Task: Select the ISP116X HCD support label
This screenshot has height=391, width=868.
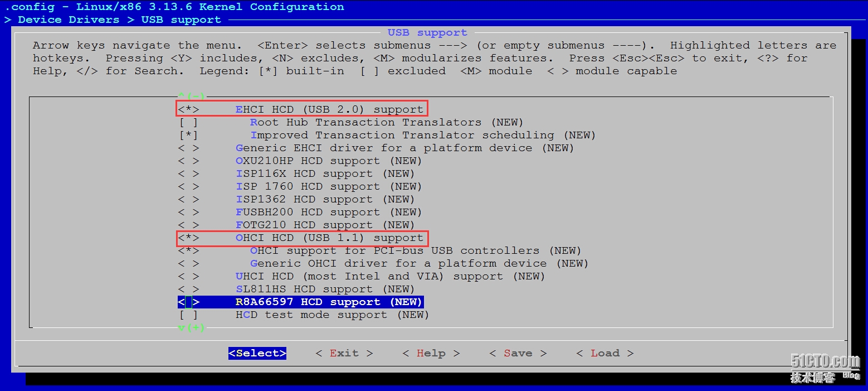Action: click(x=325, y=173)
